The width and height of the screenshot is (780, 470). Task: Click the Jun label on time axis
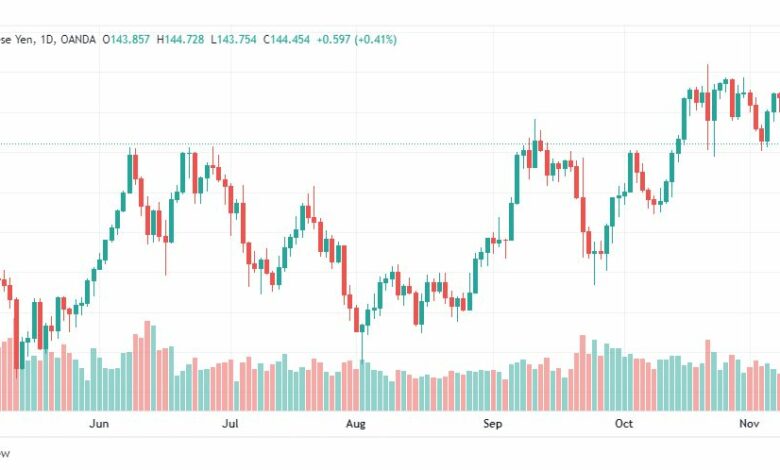click(99, 424)
